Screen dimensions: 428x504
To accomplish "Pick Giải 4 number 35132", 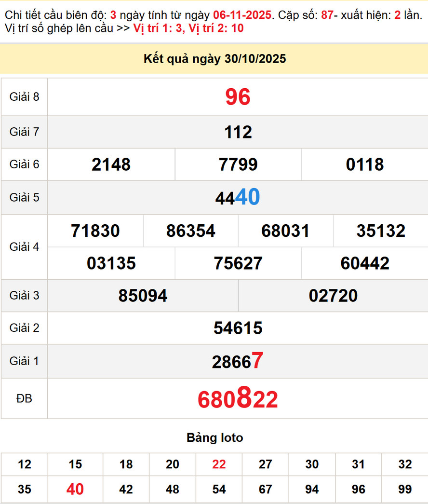I will click(x=381, y=231).
